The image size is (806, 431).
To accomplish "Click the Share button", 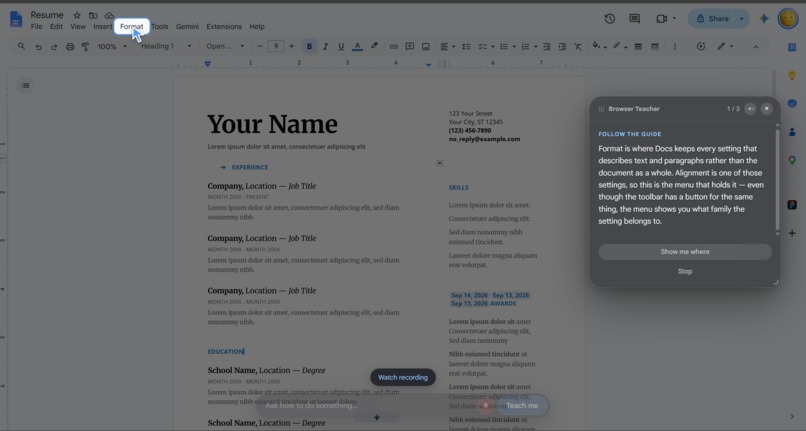I will 712,19.
